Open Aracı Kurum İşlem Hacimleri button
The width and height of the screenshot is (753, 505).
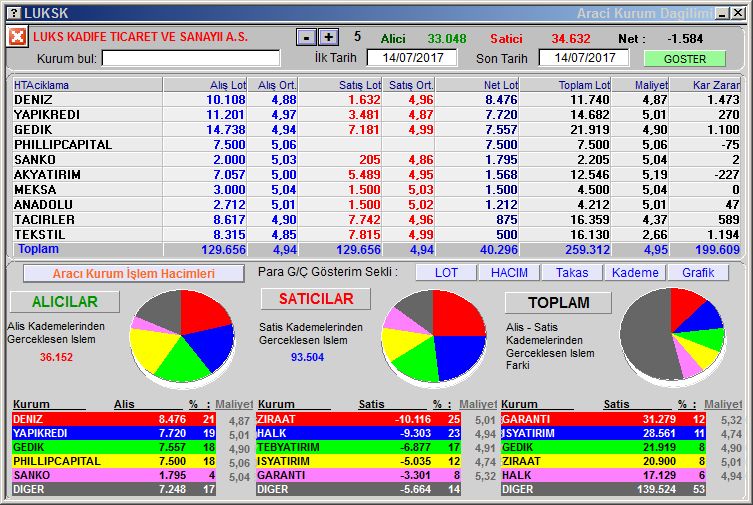click(134, 274)
